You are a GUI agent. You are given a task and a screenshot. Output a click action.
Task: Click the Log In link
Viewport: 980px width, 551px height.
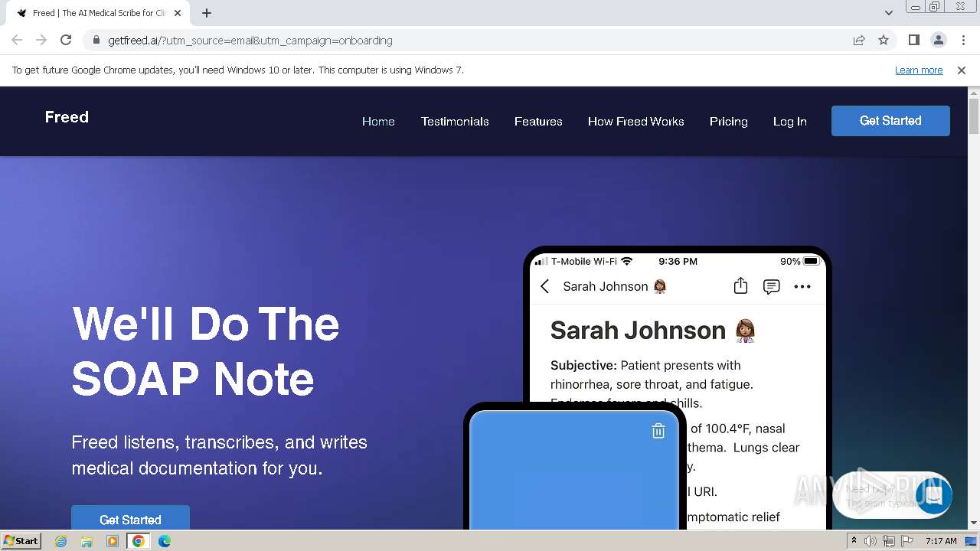(x=789, y=122)
